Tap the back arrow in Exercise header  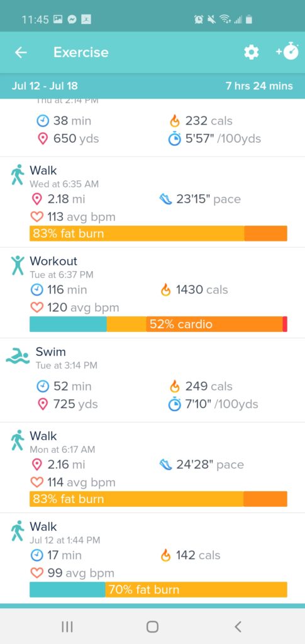coord(21,52)
